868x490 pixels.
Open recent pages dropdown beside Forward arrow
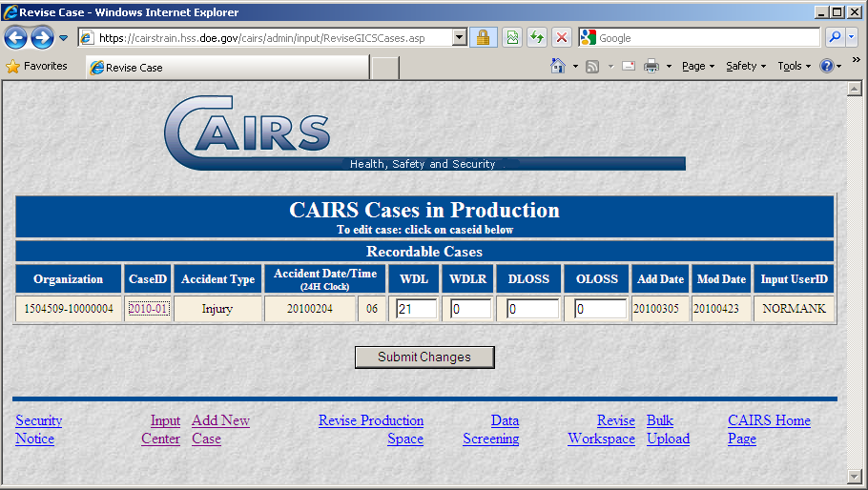(63, 38)
